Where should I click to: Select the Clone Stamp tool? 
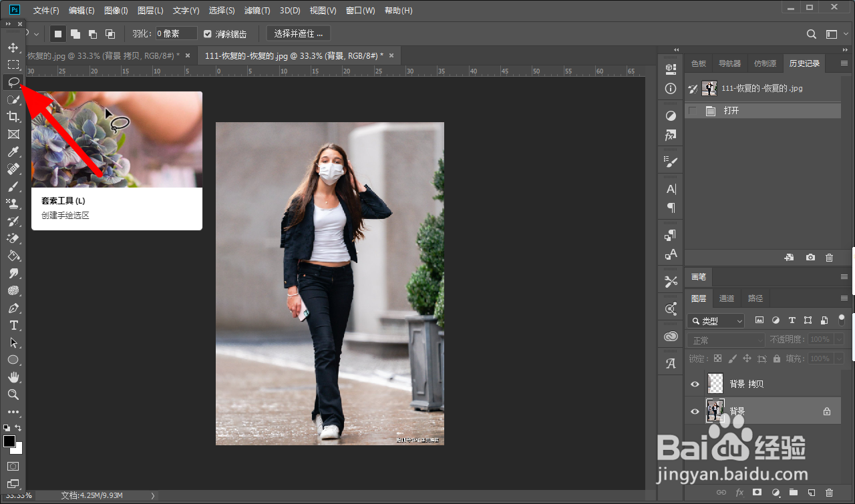pos(13,204)
